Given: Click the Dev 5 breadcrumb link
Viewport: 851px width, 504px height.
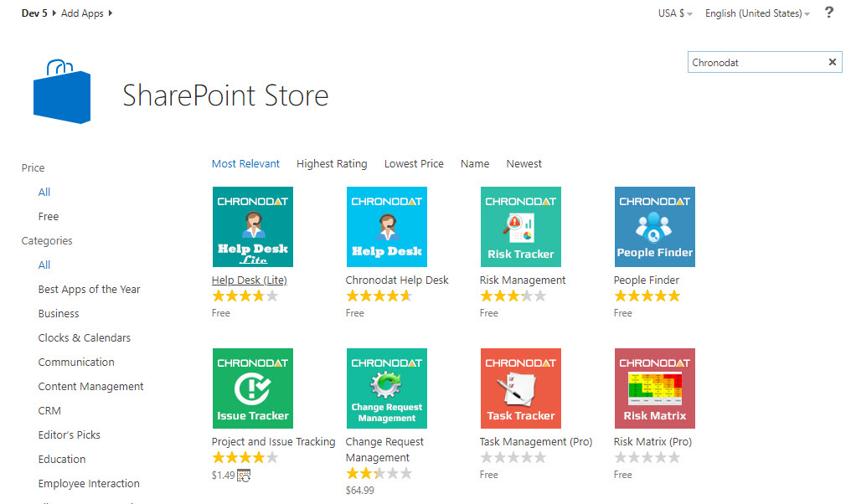Looking at the screenshot, I should point(34,13).
